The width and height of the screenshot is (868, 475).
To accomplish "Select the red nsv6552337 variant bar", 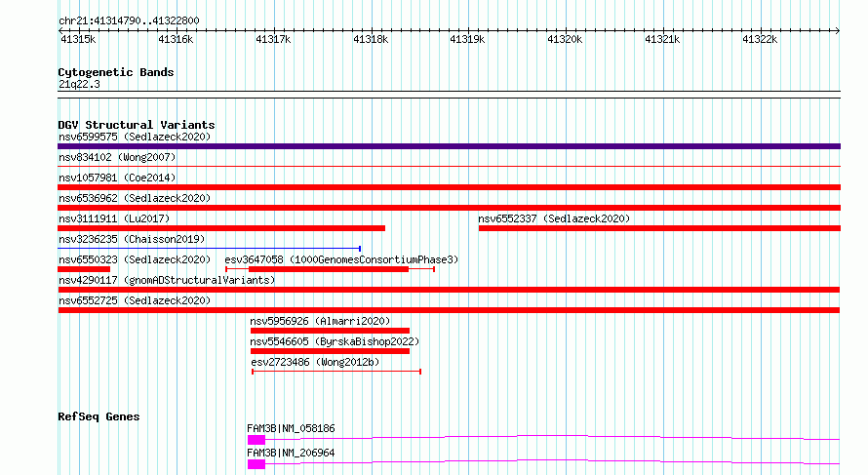I will (x=659, y=228).
